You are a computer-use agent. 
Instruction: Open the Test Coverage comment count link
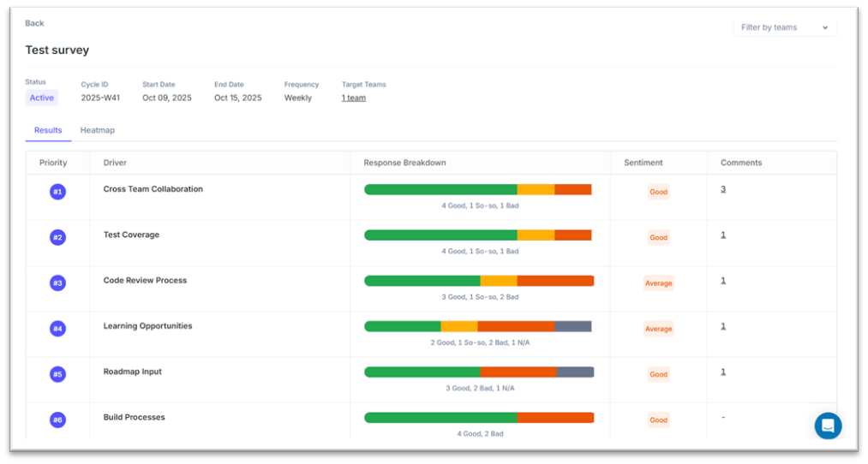(x=723, y=235)
